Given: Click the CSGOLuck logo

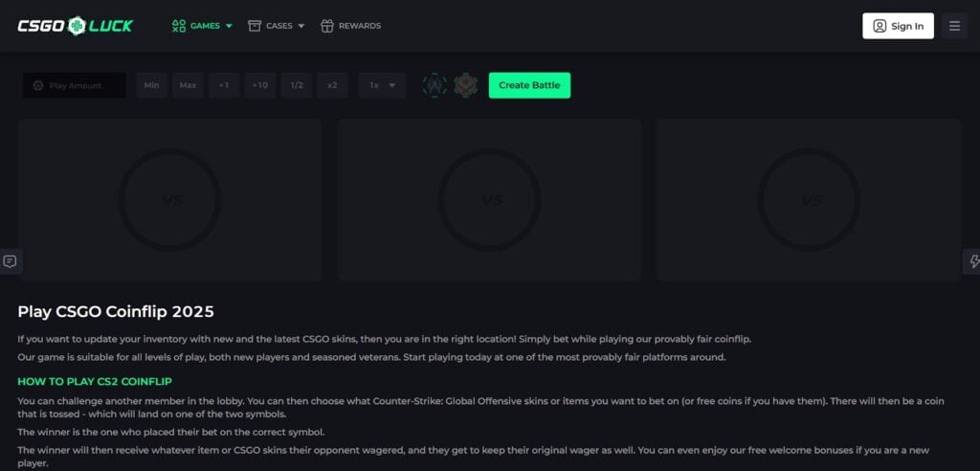Looking at the screenshot, I should click(75, 26).
